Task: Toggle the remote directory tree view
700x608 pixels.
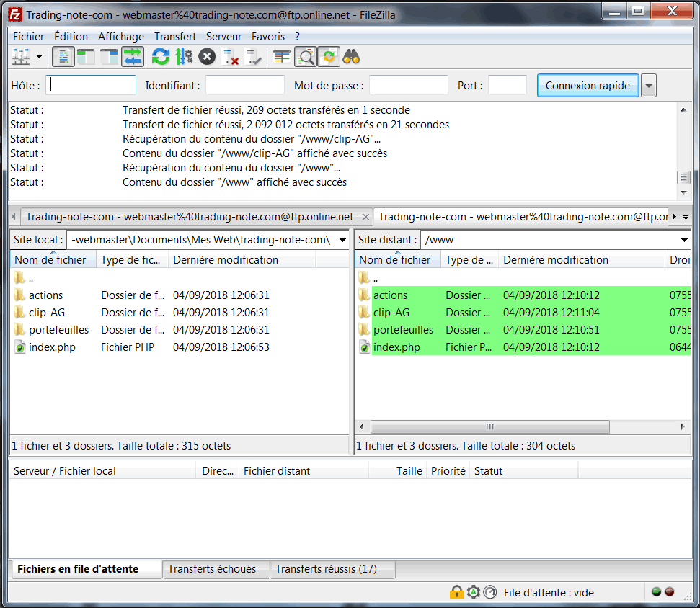Action: 109,57
